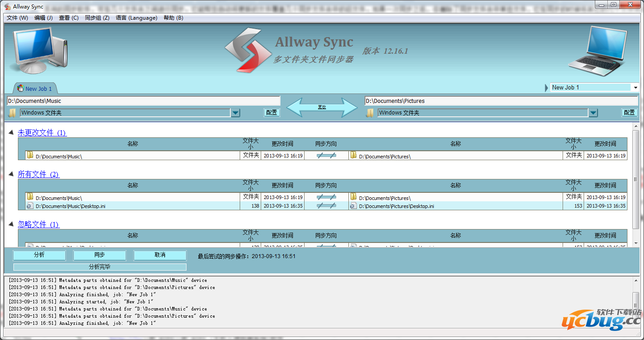Screen dimensions: 644x340
Task: Click the folder icon beside left Windows 文件夹 dropdown
Action: [12, 113]
